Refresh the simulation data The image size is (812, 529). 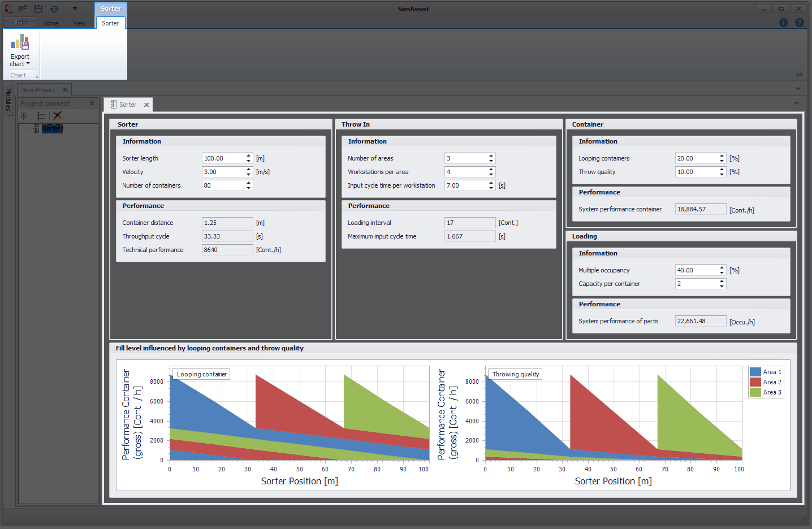pos(54,8)
